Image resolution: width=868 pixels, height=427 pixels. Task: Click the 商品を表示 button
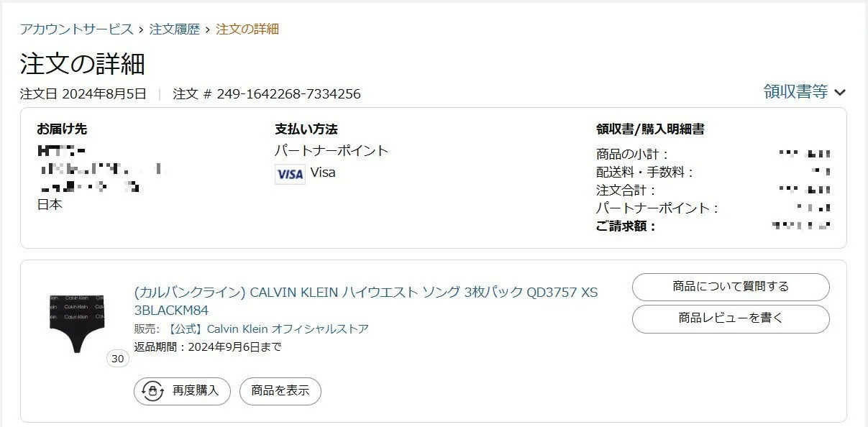(280, 391)
